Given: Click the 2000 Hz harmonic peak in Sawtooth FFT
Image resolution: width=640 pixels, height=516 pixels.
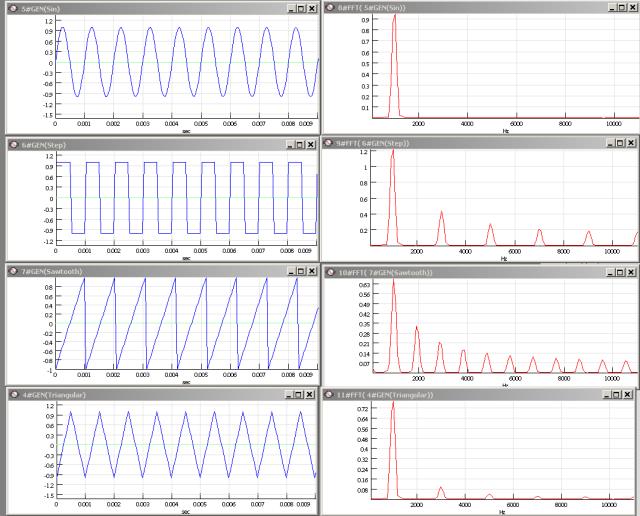Looking at the screenshot, I should pyautogui.click(x=417, y=349).
